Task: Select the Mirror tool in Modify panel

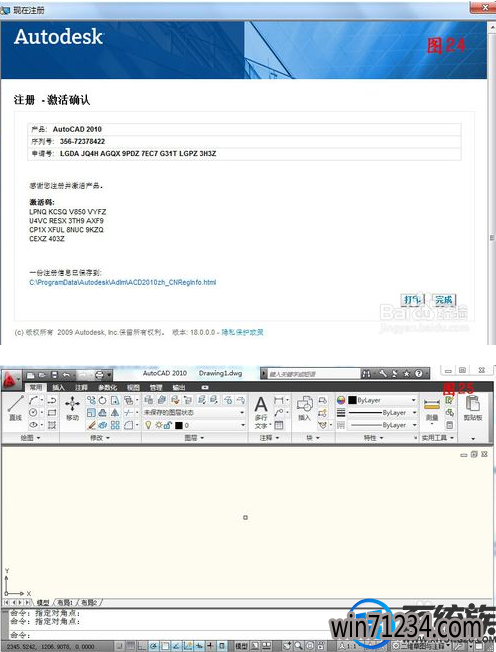Action: click(115, 412)
